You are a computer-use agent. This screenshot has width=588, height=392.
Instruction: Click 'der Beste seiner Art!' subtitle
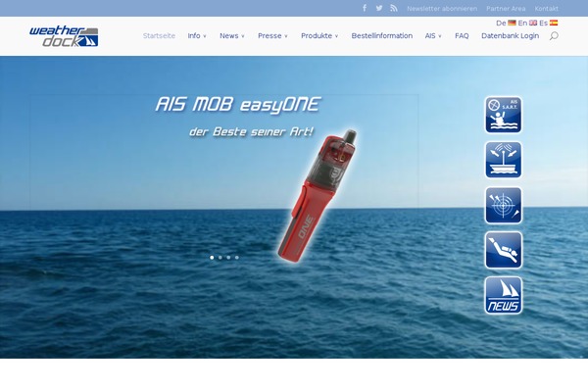(251, 131)
